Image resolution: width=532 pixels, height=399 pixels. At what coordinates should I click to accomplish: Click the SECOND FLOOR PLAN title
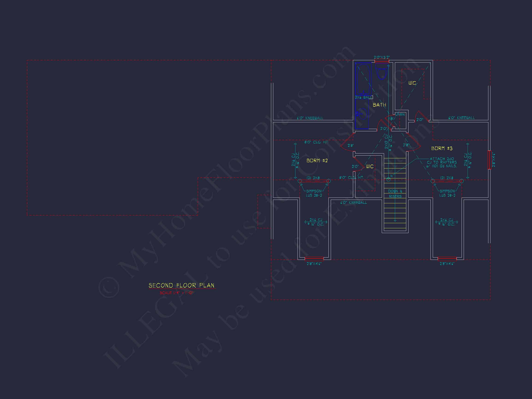point(181,285)
